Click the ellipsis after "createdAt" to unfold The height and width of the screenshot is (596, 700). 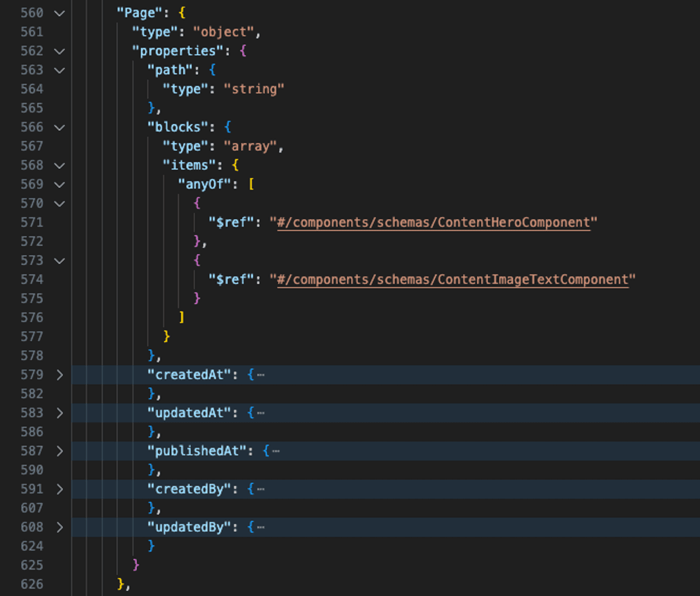(261, 375)
